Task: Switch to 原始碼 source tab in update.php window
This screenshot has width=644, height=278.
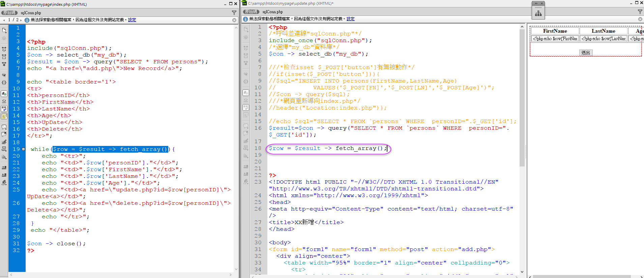Action: click(x=251, y=12)
